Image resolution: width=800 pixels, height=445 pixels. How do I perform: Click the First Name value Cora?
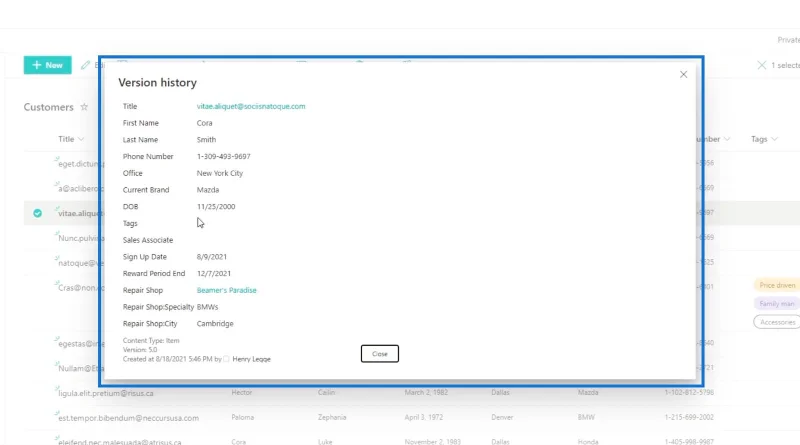pos(205,123)
